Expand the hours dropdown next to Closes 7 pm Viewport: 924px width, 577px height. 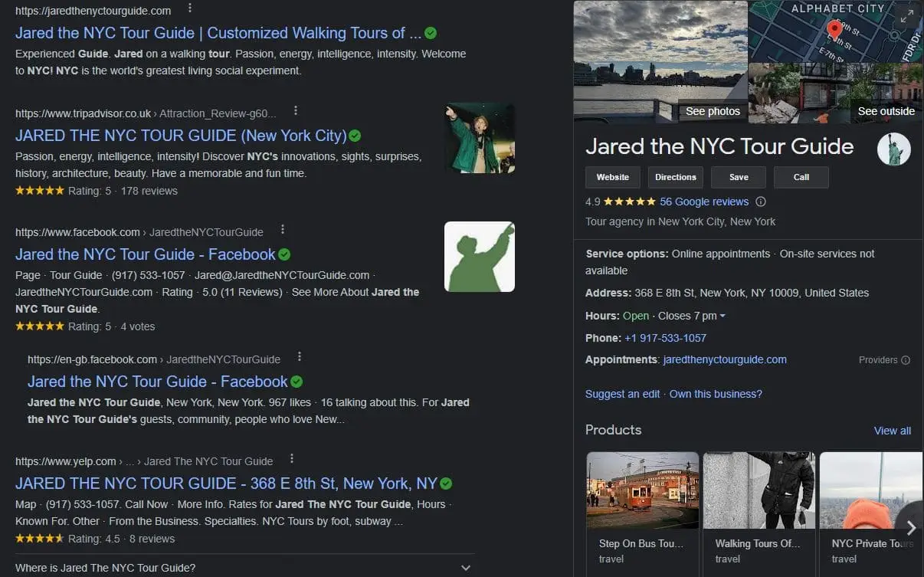(722, 316)
